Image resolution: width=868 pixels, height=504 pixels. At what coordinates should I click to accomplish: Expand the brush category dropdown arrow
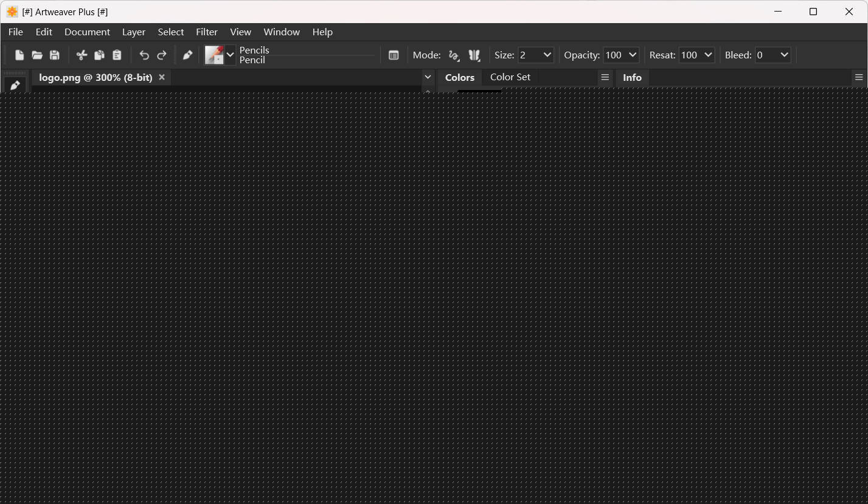[230, 55]
